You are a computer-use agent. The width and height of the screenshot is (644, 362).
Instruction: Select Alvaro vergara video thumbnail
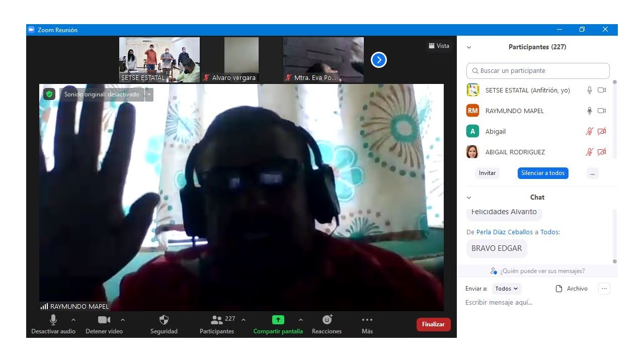click(242, 60)
